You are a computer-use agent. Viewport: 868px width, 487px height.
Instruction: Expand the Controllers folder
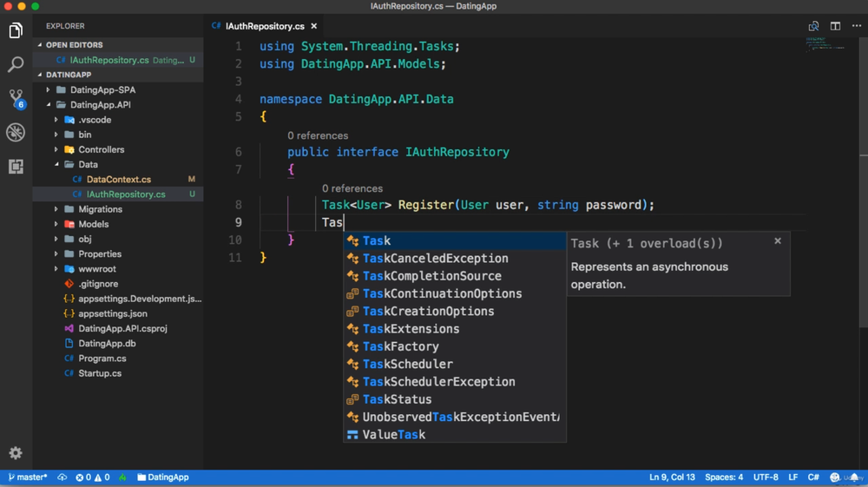[118, 149]
